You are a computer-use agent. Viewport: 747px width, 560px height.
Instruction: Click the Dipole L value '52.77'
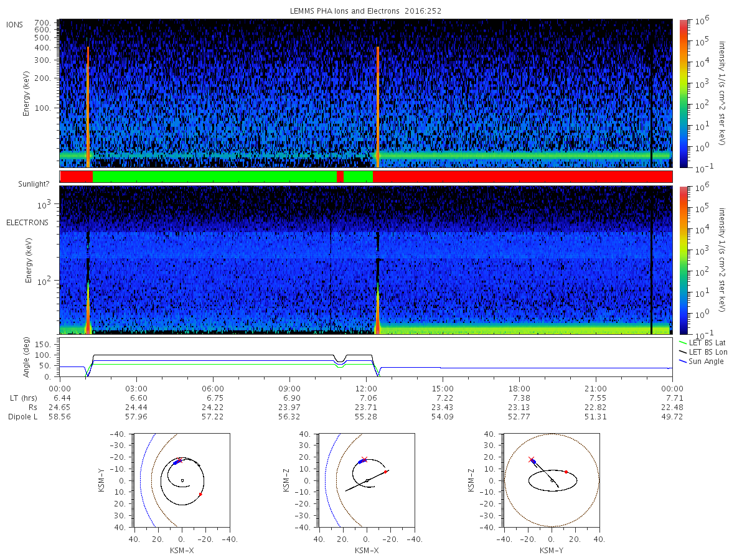tap(519, 417)
